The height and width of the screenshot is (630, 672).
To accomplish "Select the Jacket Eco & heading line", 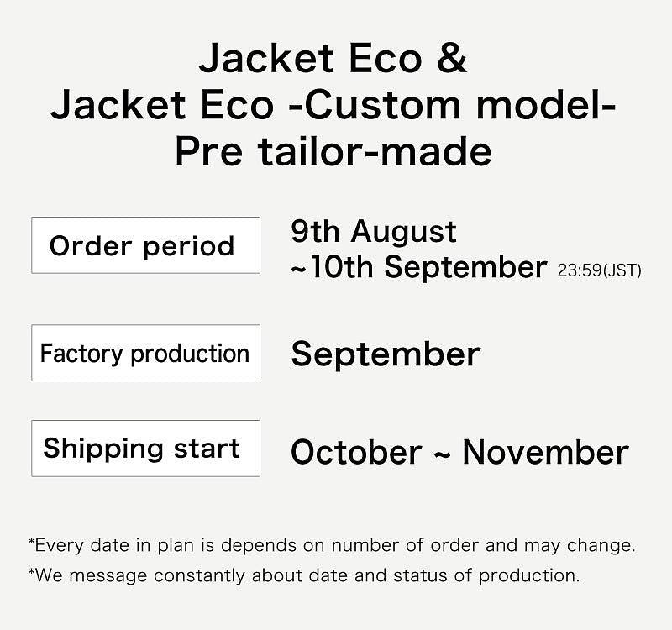I will point(333,58).
